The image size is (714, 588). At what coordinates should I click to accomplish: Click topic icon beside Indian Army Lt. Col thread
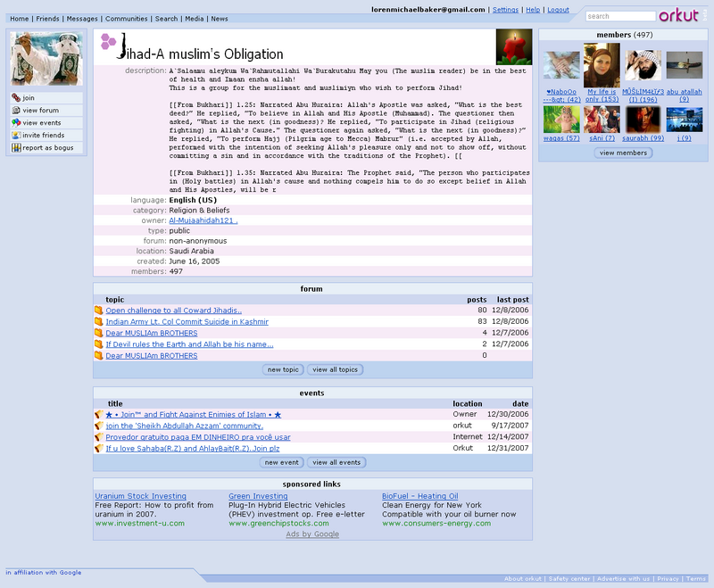coord(98,321)
